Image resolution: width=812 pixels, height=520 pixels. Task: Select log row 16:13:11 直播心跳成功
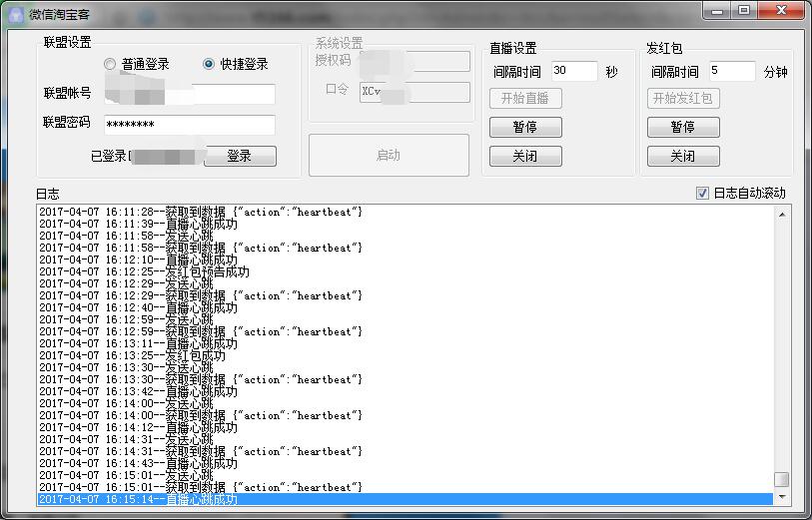tap(405, 343)
